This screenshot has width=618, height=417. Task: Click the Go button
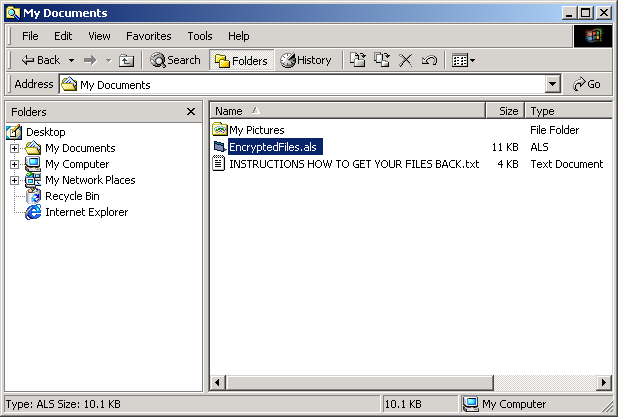tap(587, 84)
